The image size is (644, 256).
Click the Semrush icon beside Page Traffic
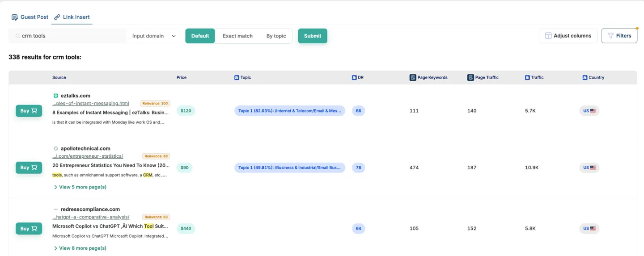470,77
